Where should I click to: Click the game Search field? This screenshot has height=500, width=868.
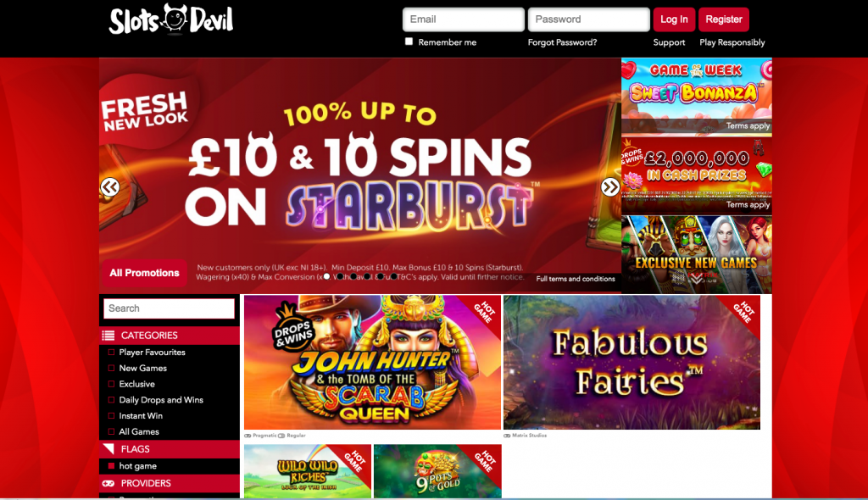(169, 308)
